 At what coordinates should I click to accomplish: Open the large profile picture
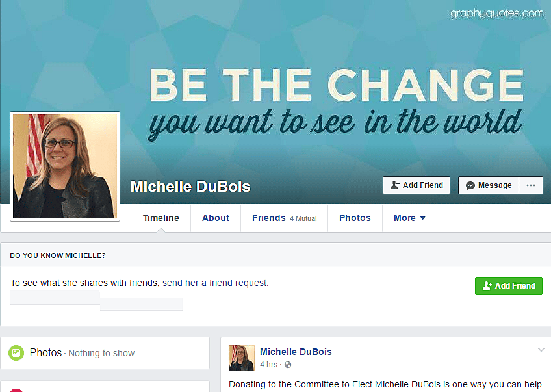(x=65, y=166)
